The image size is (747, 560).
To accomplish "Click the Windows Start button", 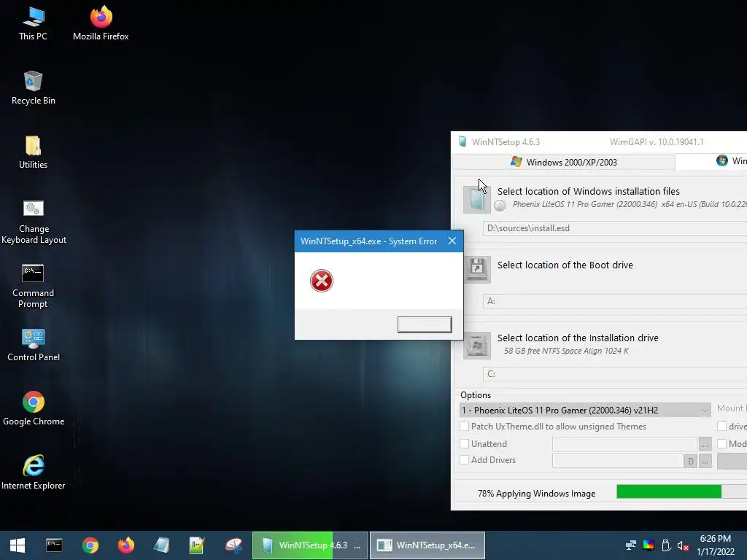I will [18, 545].
